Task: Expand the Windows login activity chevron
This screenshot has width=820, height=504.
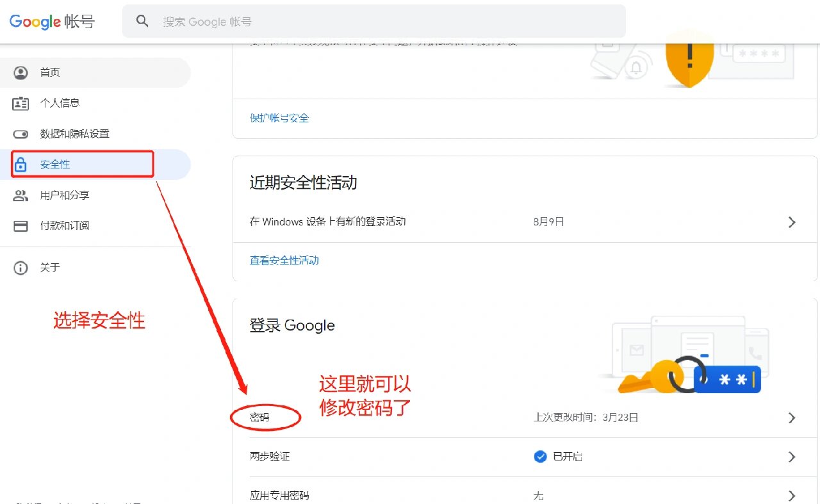Action: point(792,222)
